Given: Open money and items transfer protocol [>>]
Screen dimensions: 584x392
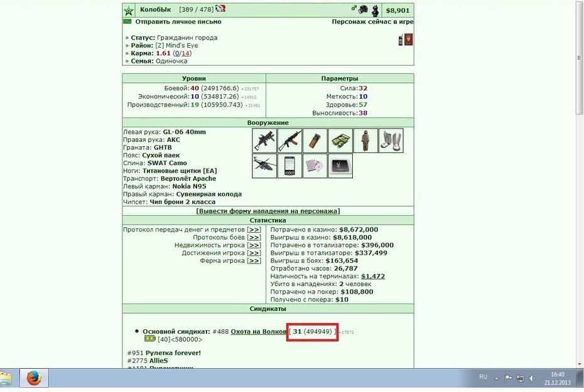Looking at the screenshot, I should [x=254, y=230].
